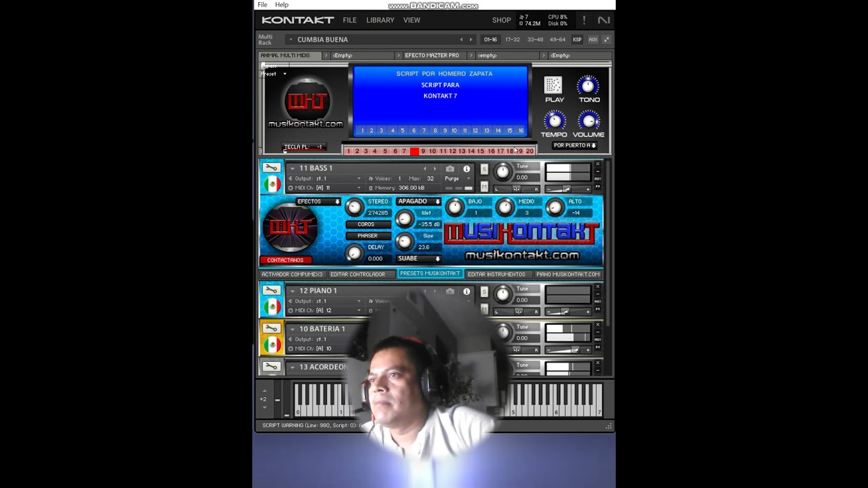This screenshot has width=868, height=488.
Task: Click the PIANO MUSIKONTAKT.COM button
Action: (x=568, y=274)
